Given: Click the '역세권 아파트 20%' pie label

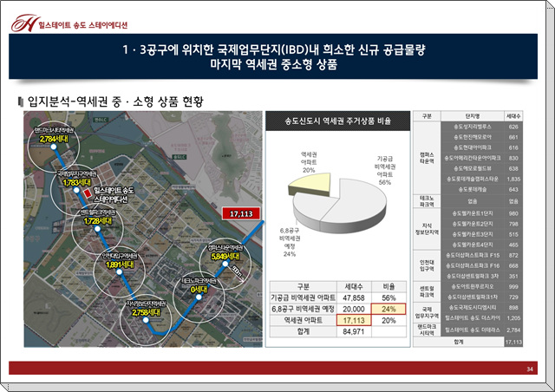Looking at the screenshot, I should [309, 162].
